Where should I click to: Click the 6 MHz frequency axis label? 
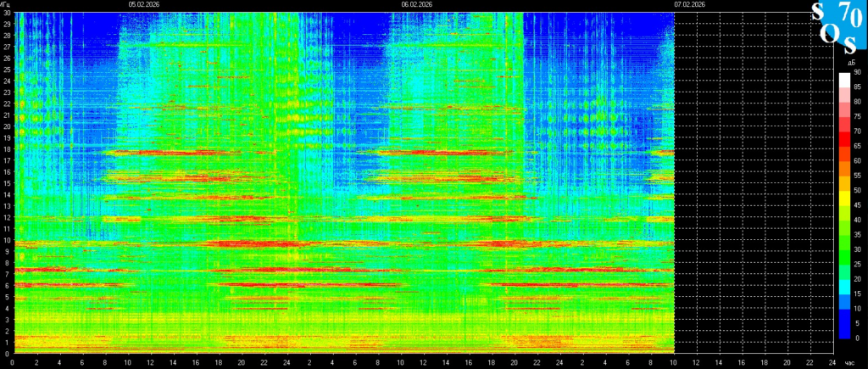click(x=6, y=285)
